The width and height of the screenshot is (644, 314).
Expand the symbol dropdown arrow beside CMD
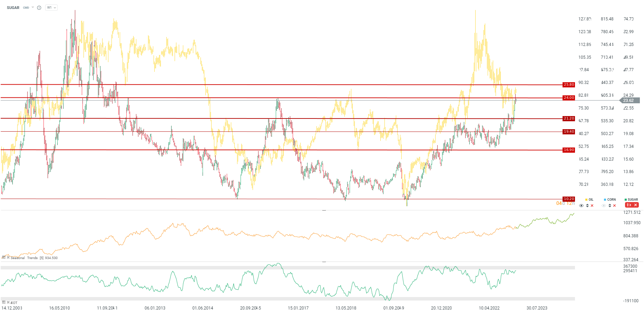33,7
